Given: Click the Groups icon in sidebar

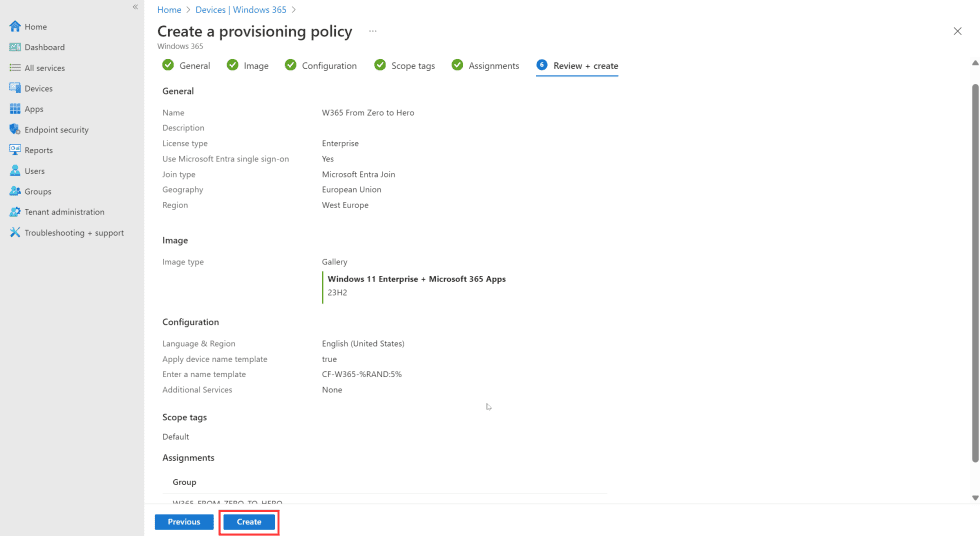Looking at the screenshot, I should pyautogui.click(x=15, y=191).
